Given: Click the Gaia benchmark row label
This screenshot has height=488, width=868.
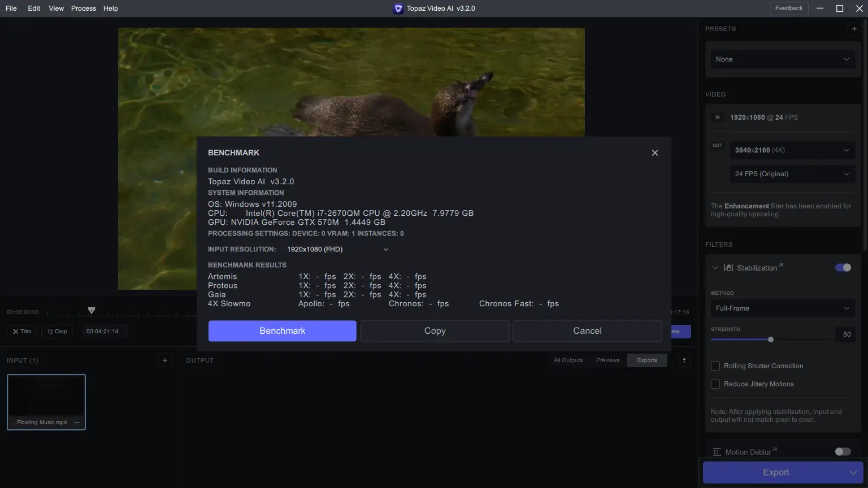Looking at the screenshot, I should pyautogui.click(x=217, y=295).
